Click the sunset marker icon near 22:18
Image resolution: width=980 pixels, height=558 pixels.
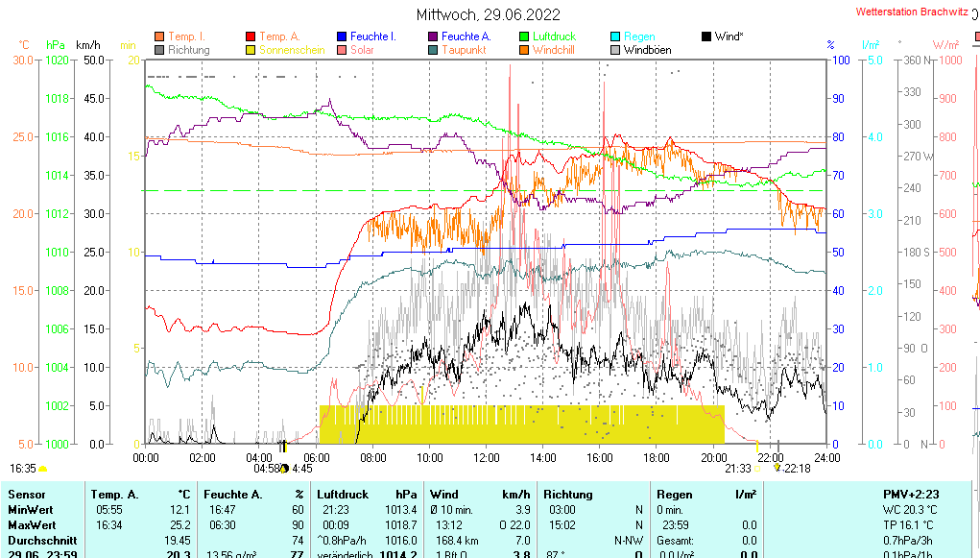pyautogui.click(x=777, y=469)
